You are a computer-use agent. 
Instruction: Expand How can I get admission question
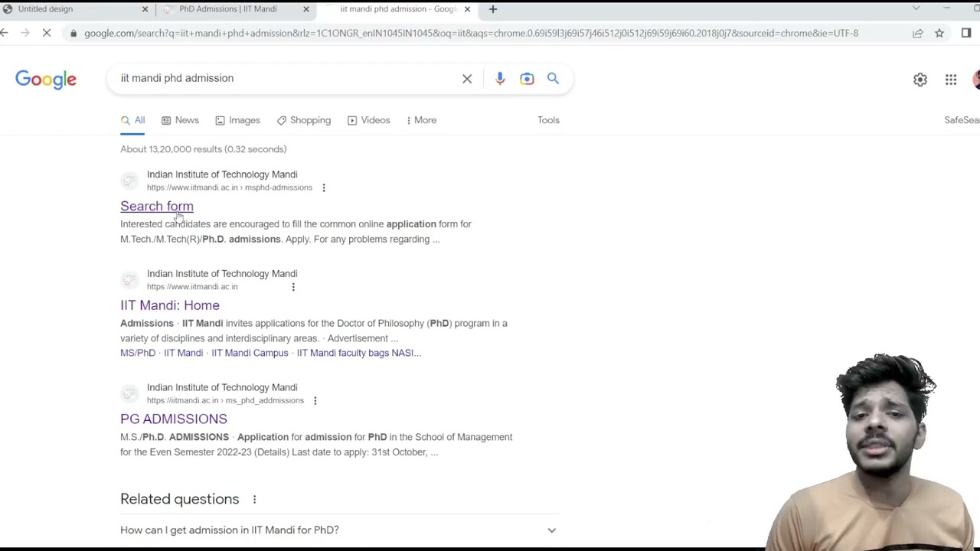338,530
